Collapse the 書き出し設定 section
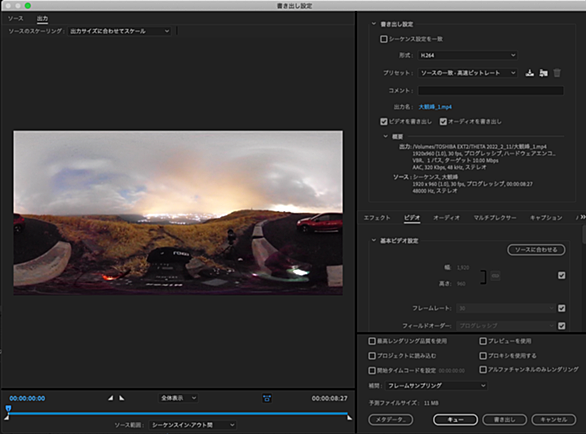The width and height of the screenshot is (586, 434). click(x=373, y=24)
